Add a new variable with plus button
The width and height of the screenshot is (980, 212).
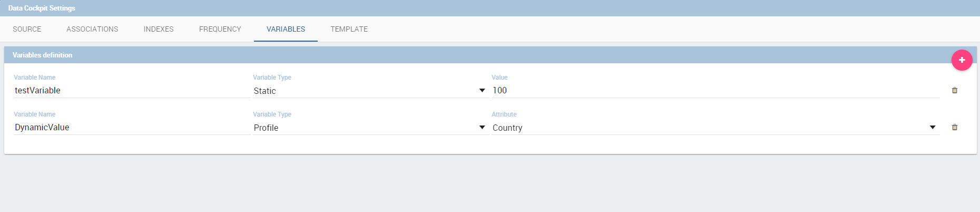tap(962, 60)
